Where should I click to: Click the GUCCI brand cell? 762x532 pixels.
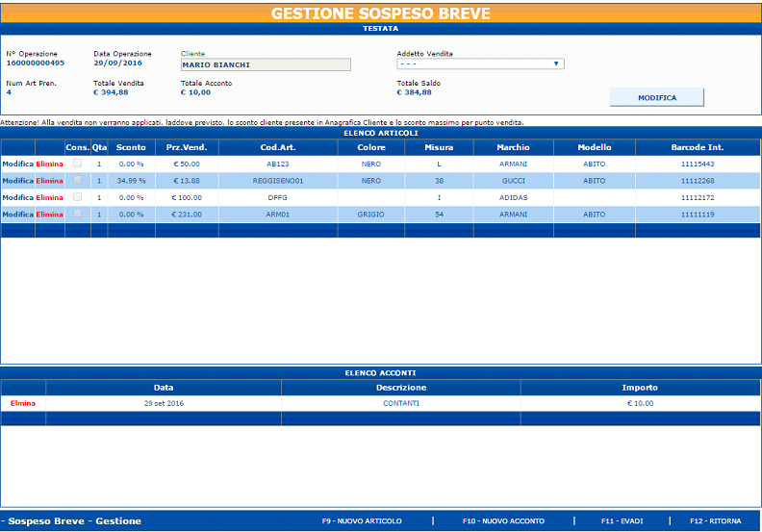click(x=513, y=181)
